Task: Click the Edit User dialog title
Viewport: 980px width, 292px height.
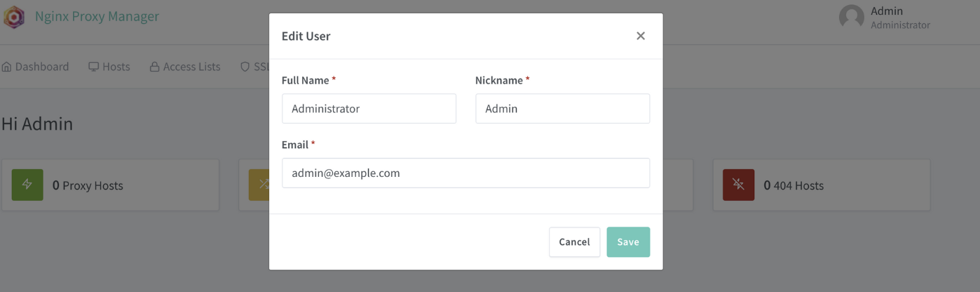Action: tap(306, 36)
